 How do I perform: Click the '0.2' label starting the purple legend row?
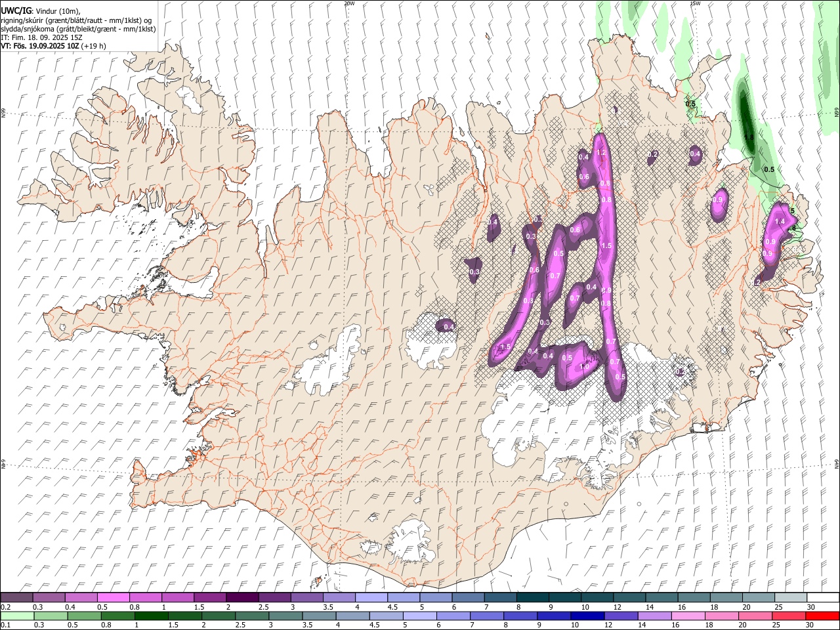(5, 607)
